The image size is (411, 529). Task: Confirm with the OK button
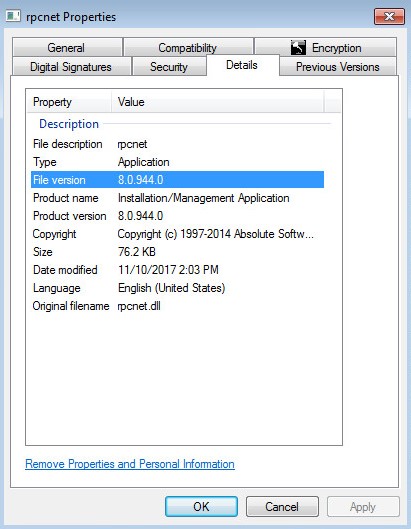pyautogui.click(x=201, y=506)
